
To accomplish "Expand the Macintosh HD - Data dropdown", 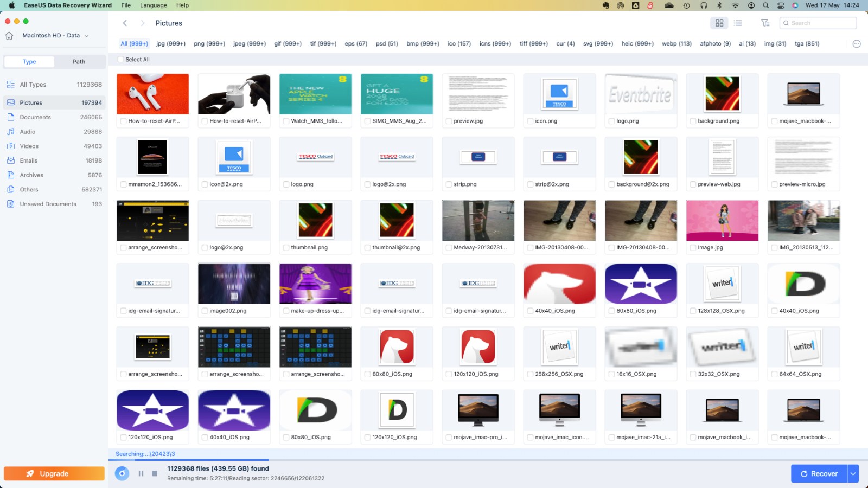I will tap(86, 36).
